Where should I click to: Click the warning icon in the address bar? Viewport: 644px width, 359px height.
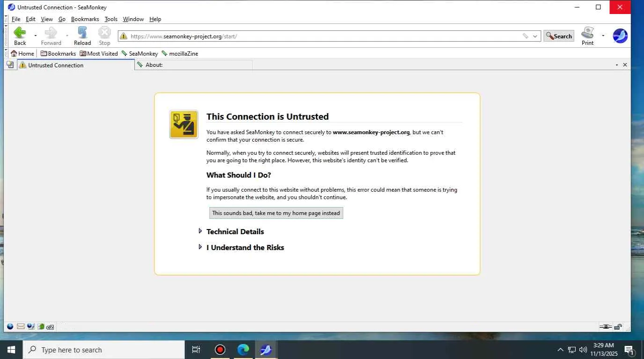click(x=124, y=36)
